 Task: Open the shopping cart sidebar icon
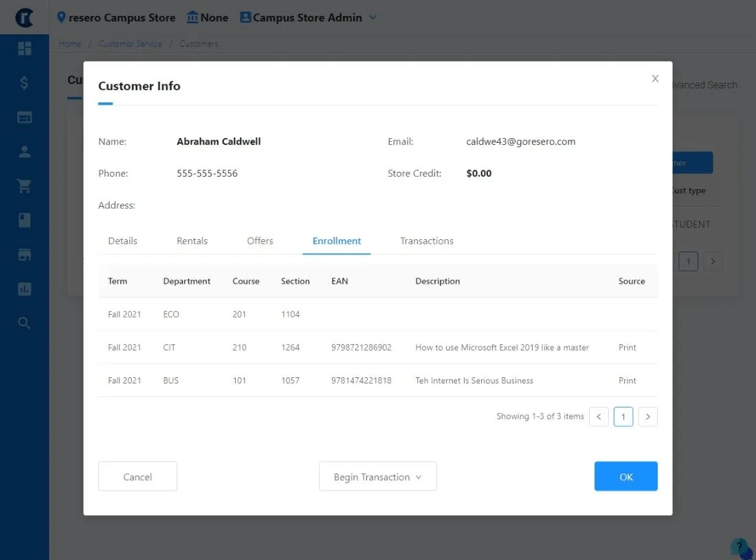tap(24, 186)
